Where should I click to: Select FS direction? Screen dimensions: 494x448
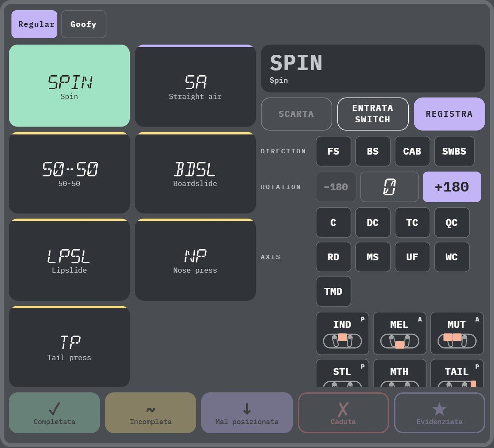[333, 151]
